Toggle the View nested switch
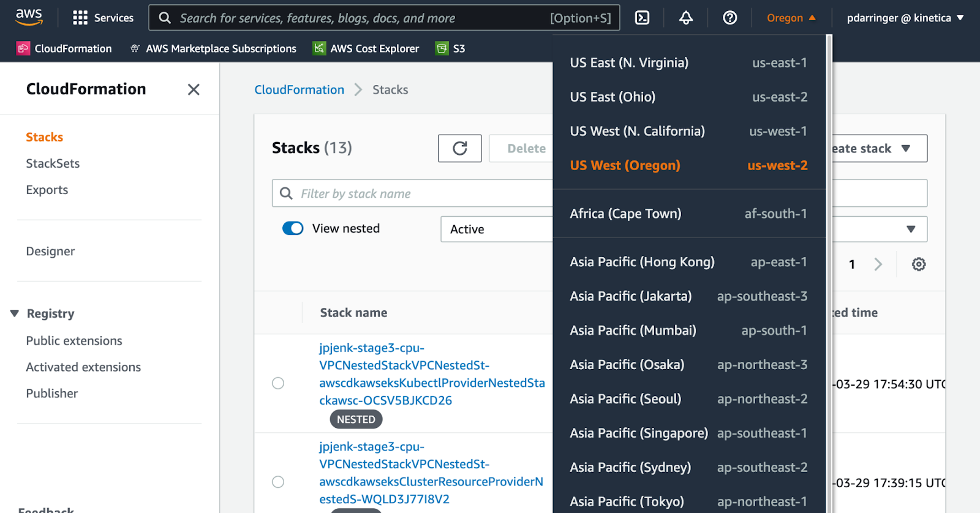The image size is (980, 513). click(293, 228)
